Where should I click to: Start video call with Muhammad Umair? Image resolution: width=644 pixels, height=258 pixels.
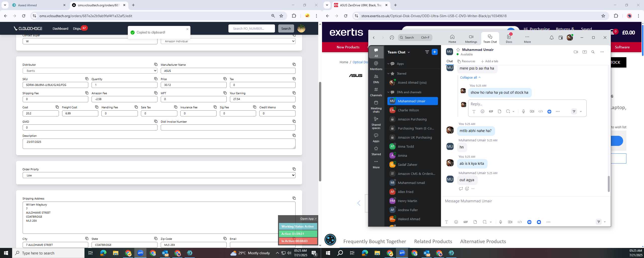coord(576,52)
